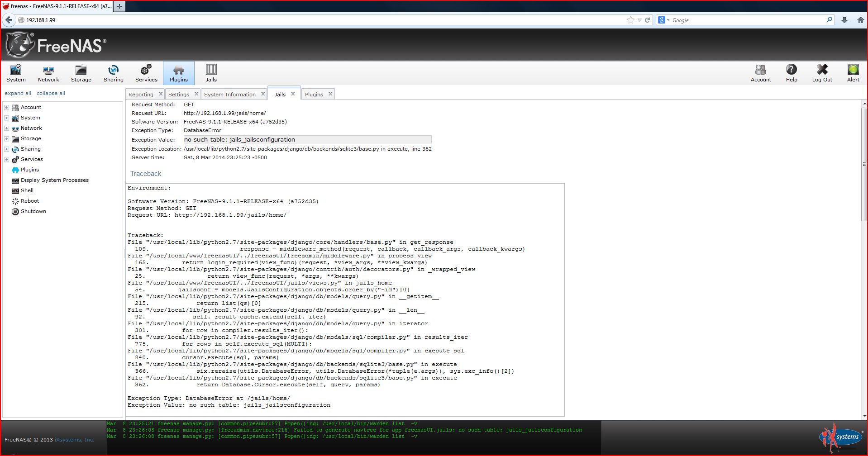Close the Reporting tab

tap(160, 94)
